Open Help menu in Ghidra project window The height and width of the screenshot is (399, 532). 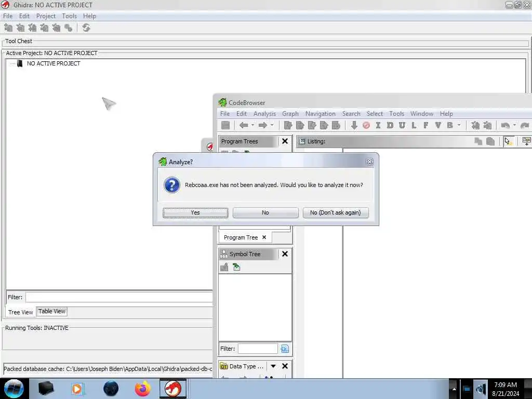click(89, 16)
